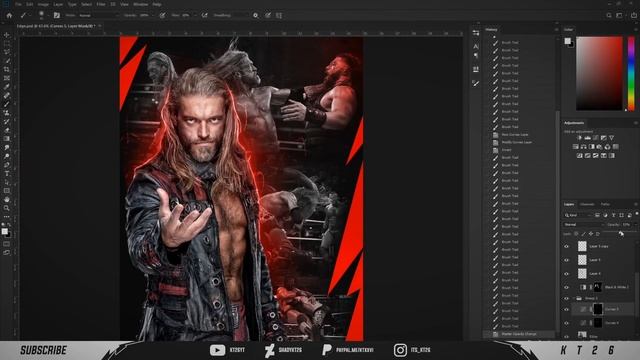The image size is (640, 360).
Task: Open the History panel menu
Action: point(556,29)
